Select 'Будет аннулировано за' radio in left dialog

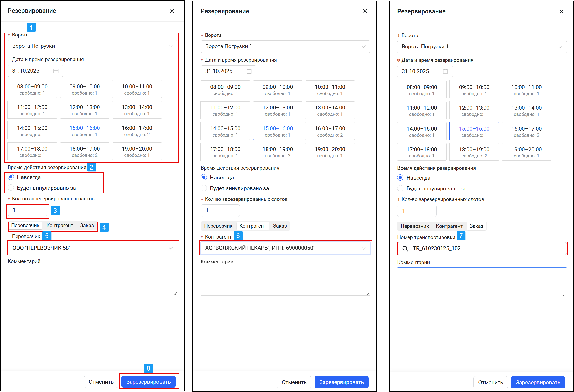click(11, 188)
